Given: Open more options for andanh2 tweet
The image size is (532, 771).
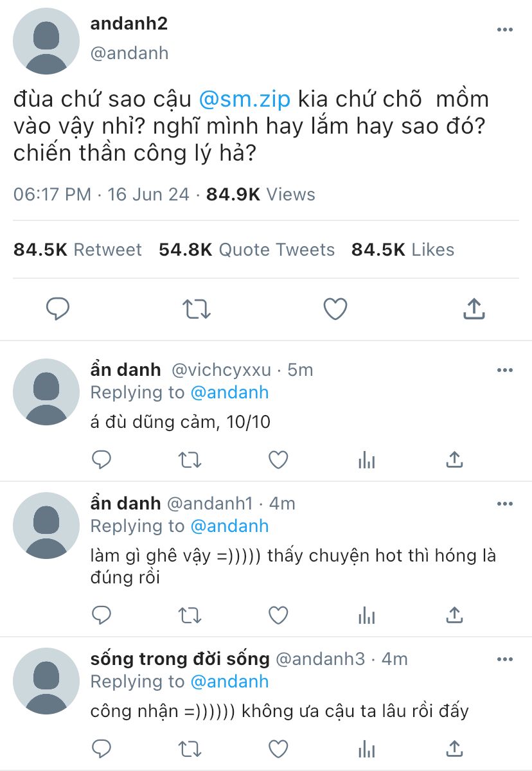Looking at the screenshot, I should tap(505, 30).
